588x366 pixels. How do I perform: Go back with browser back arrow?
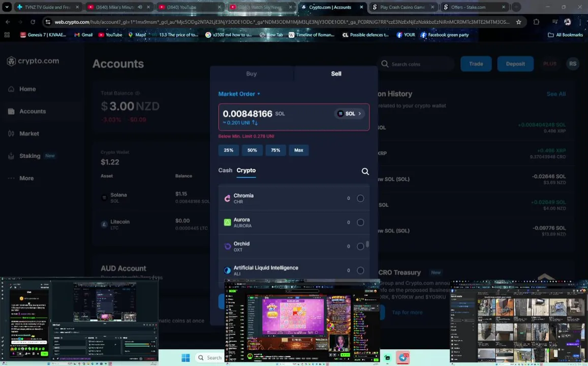8,22
